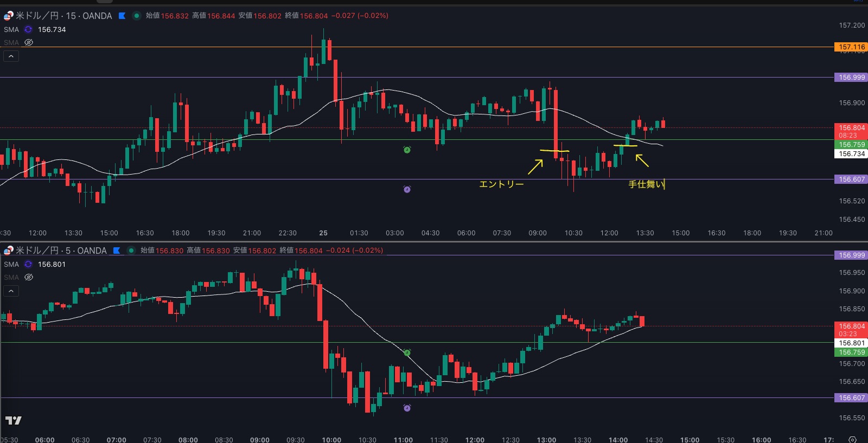Viewport: 868px width, 443px height.
Task: Show hidden SMA indicator in upper chart
Action: 29,42
